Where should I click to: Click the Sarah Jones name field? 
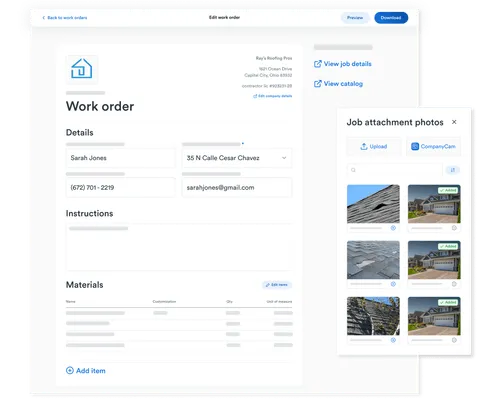pyautogui.click(x=120, y=158)
